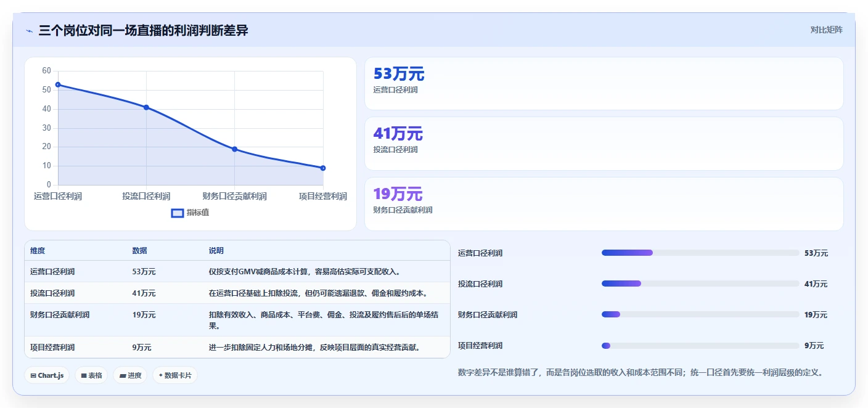Click the 53万元 figure in the top card
Viewport: 868px width, 408px height.
(x=399, y=74)
